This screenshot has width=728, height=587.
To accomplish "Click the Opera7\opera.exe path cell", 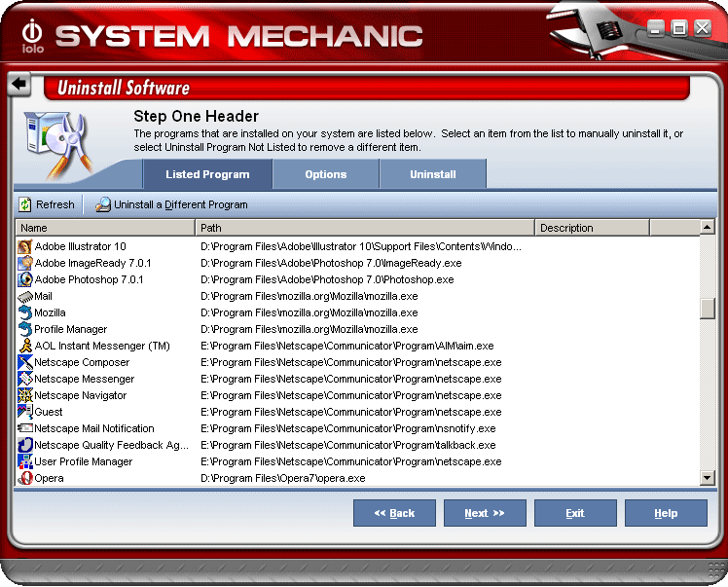I will coord(283,478).
